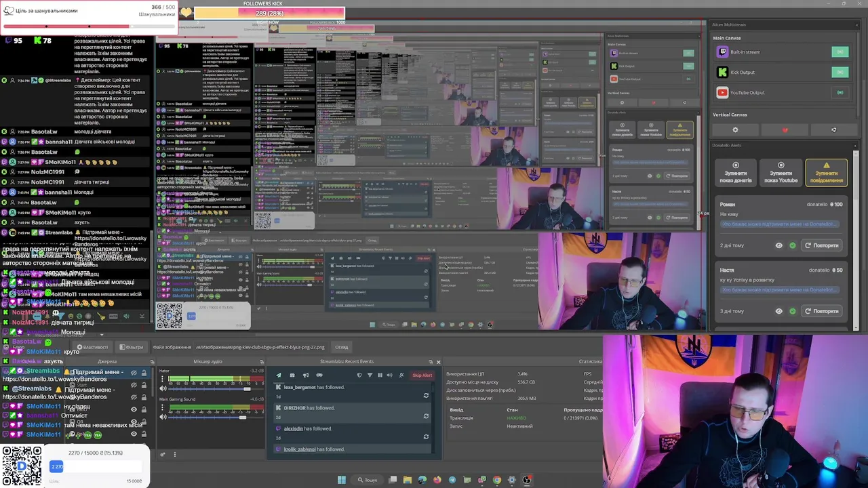Open Властивості source properties
The image size is (868, 488).
coord(92,347)
